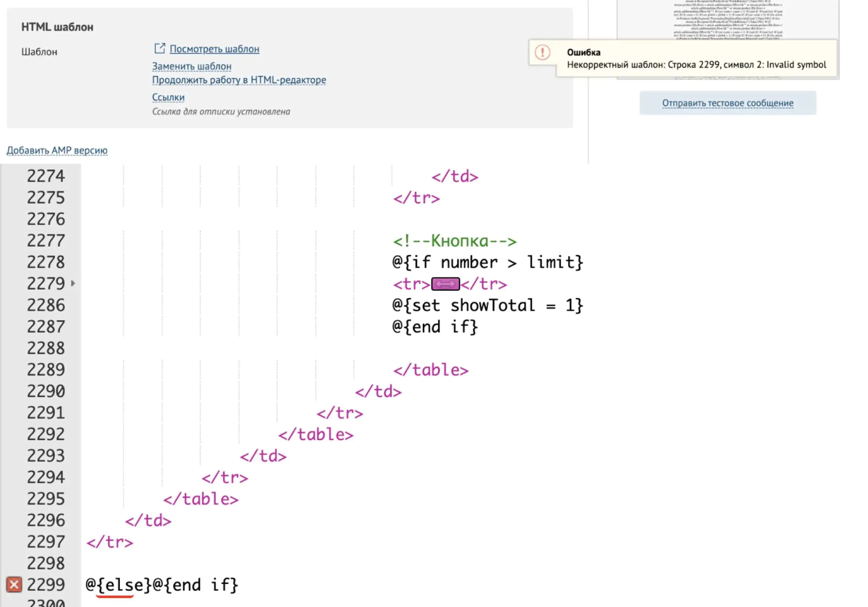Click the <!--Кнопка--> comment

[x=455, y=241]
